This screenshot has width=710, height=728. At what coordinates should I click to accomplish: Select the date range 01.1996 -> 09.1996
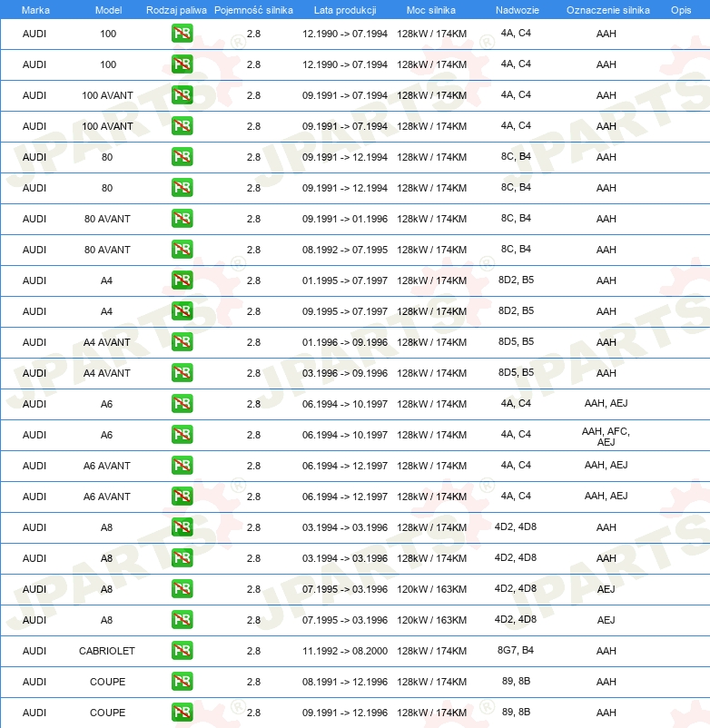tap(344, 342)
